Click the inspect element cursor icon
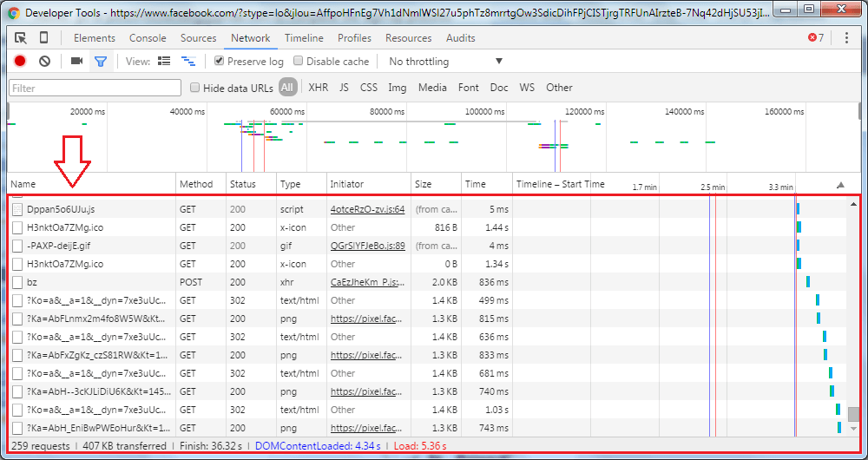 click(x=21, y=38)
